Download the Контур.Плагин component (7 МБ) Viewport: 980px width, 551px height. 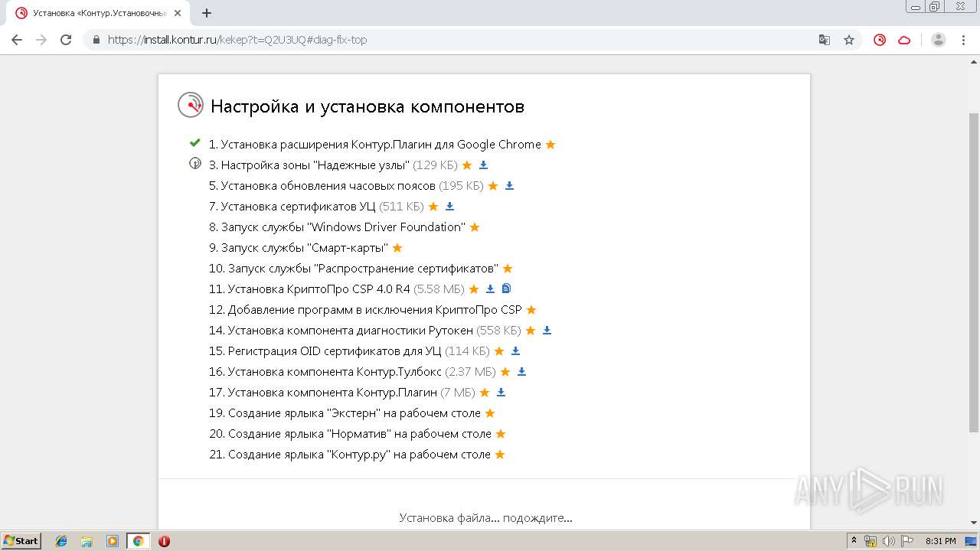pyautogui.click(x=501, y=392)
